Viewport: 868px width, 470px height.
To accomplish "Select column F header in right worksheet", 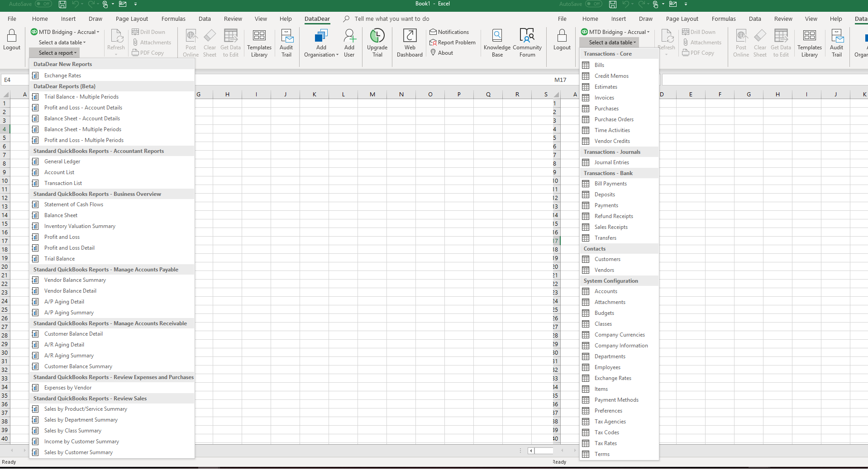I will (x=720, y=95).
